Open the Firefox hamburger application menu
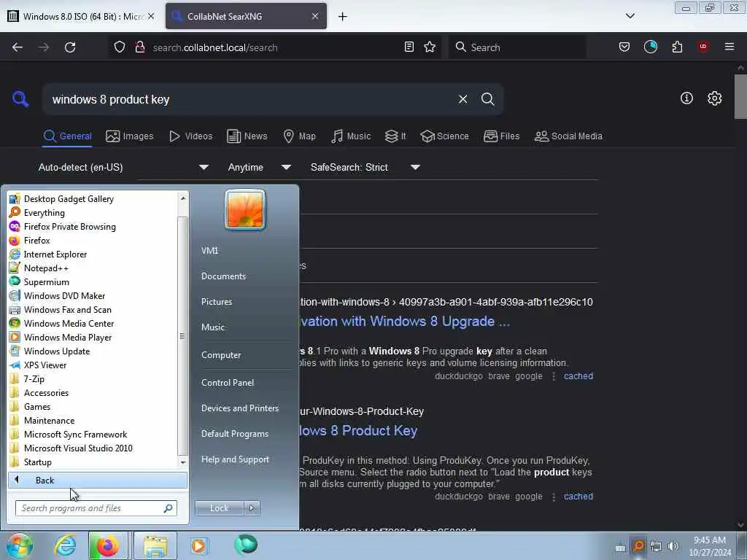747x560 pixels. 729,47
